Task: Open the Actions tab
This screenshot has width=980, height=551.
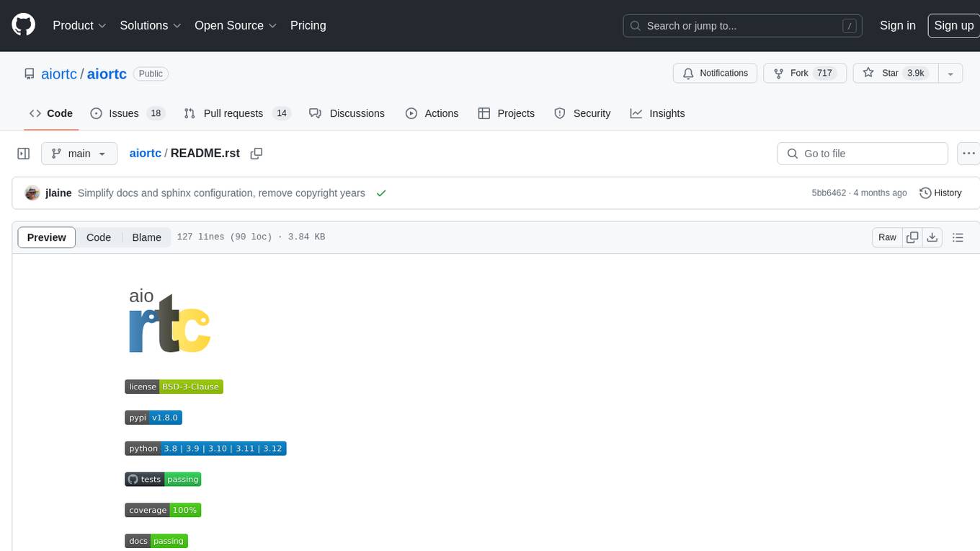Action: click(432, 113)
